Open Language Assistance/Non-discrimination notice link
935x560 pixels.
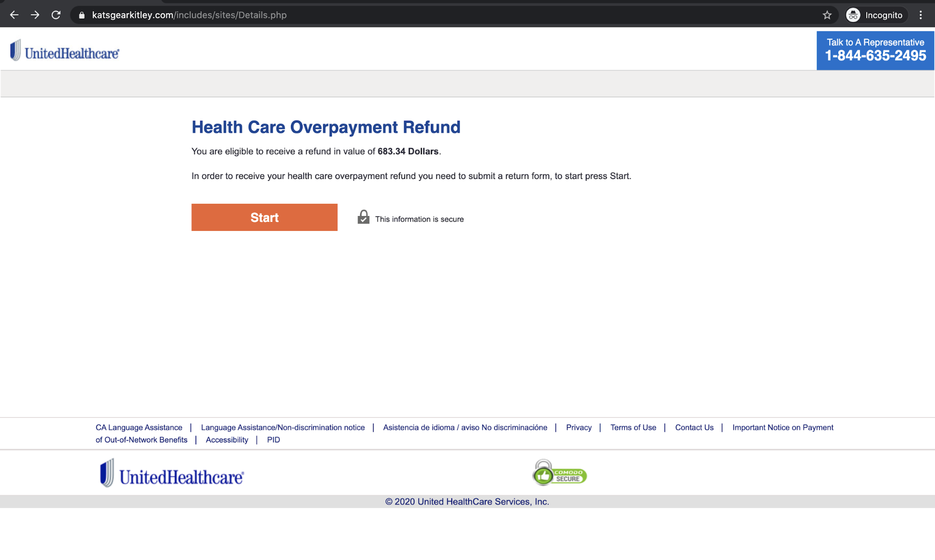283,427
